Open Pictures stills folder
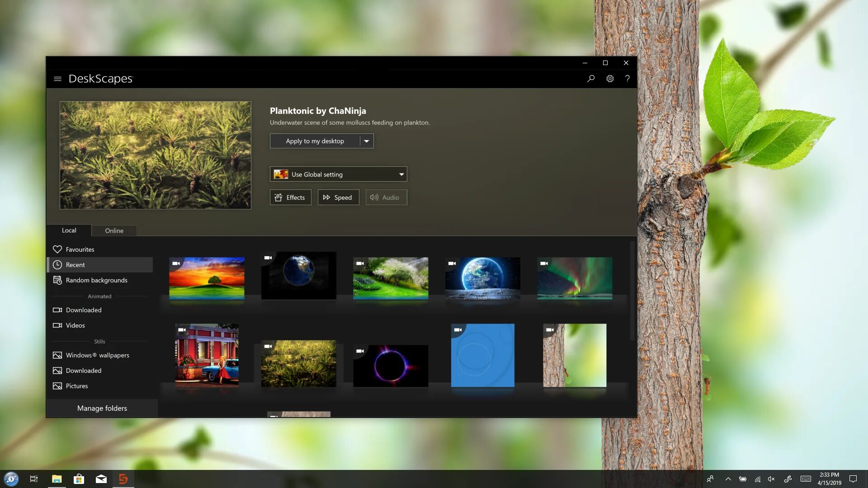The height and width of the screenshot is (488, 868). [x=76, y=386]
